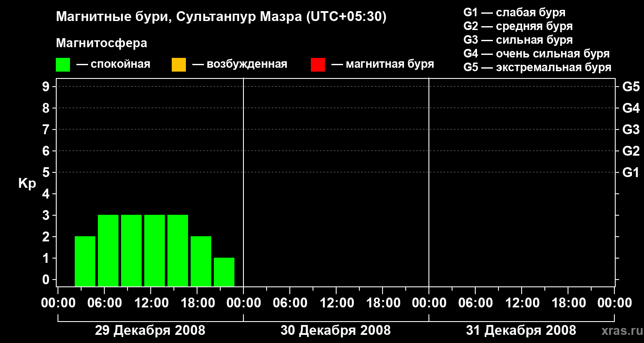Screen dimensions: 644x343
Task: Click the red 'магнитная буря' legend swatch
Action: point(318,65)
